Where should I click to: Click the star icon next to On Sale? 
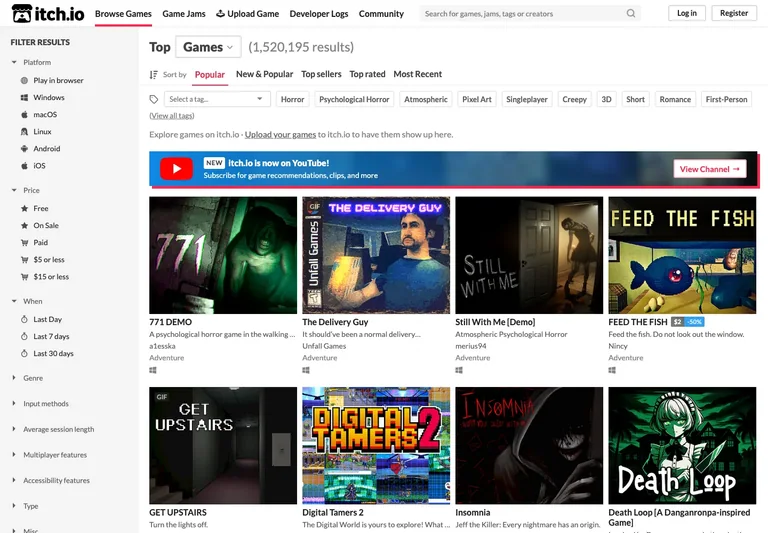tap(24, 225)
